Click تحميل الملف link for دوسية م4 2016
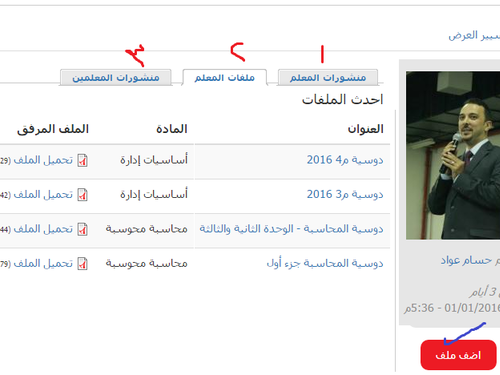This screenshot has width=500, height=375. click(43, 160)
